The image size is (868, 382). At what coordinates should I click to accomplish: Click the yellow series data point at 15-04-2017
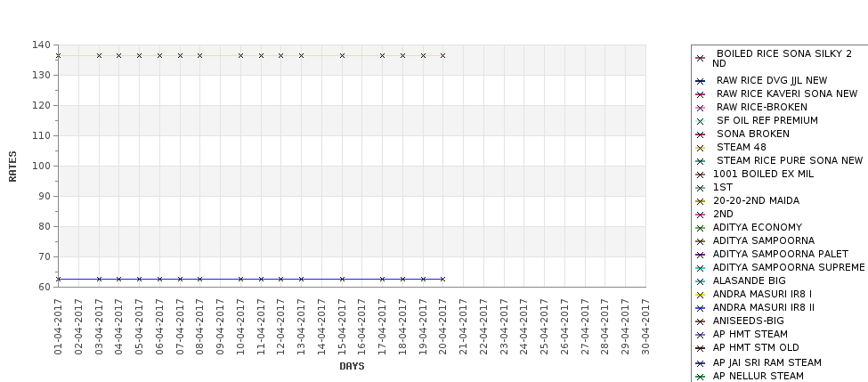pyautogui.click(x=342, y=55)
